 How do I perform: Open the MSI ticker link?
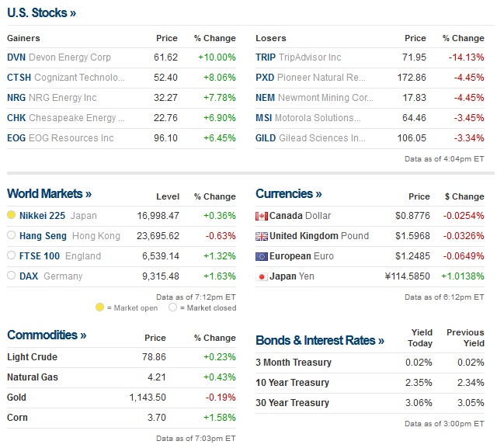click(x=264, y=118)
